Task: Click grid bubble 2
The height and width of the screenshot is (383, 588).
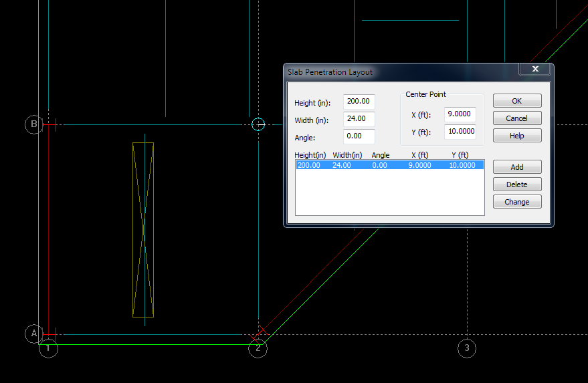Action: [x=258, y=348]
